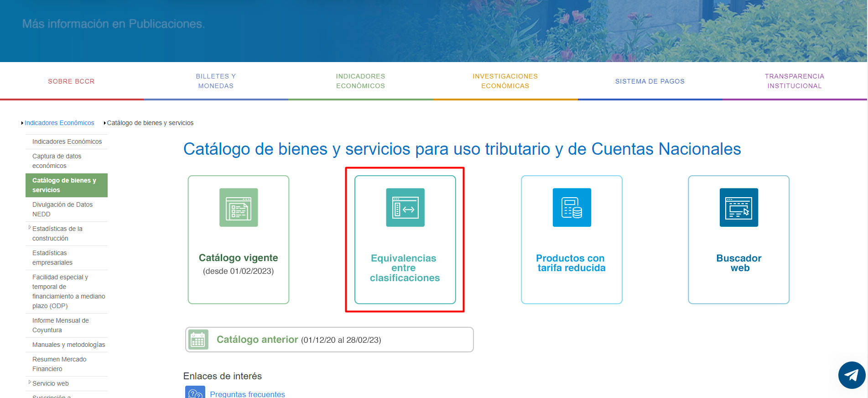This screenshot has height=398, width=868.
Task: Click the Buscador web dark blue icon
Action: (738, 208)
